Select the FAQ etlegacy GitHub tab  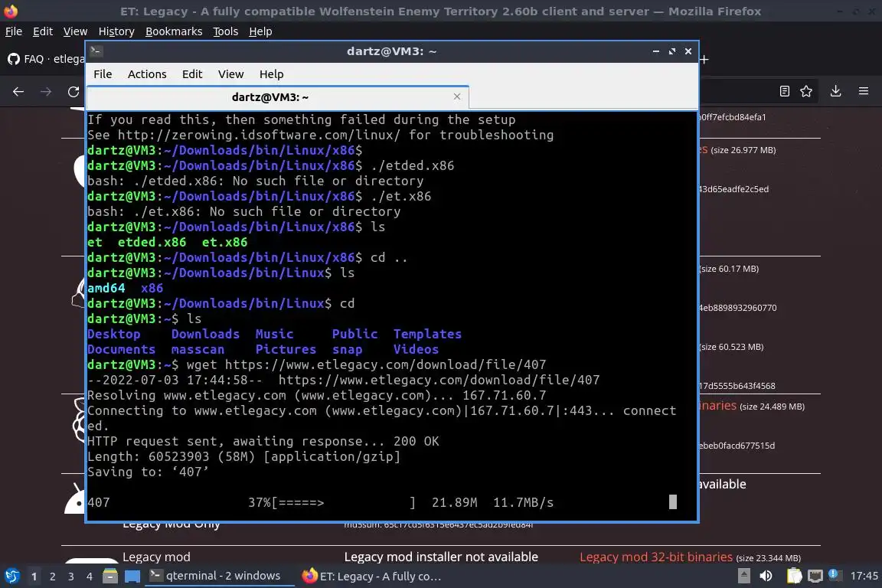pyautogui.click(x=46, y=58)
